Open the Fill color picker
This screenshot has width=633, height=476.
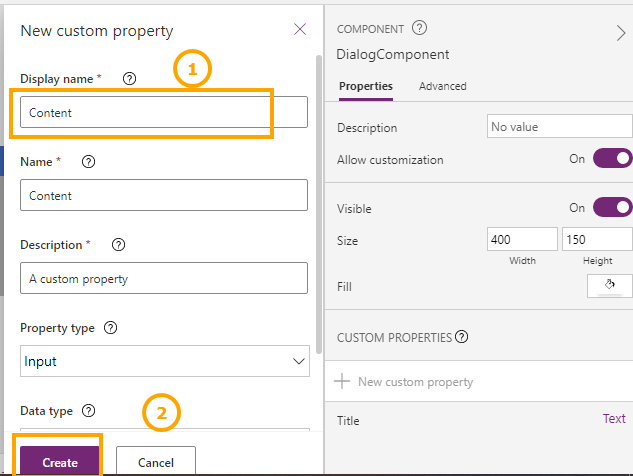pos(609,286)
